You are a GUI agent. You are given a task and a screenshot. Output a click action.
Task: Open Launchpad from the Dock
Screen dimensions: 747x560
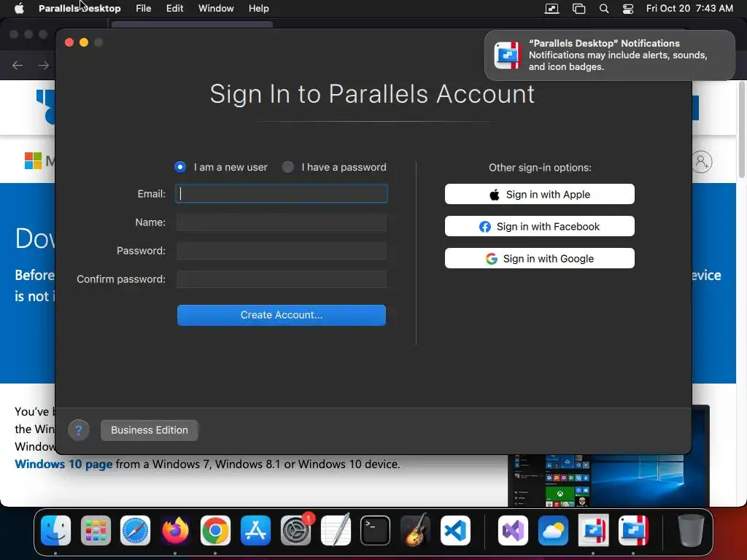tap(96, 531)
